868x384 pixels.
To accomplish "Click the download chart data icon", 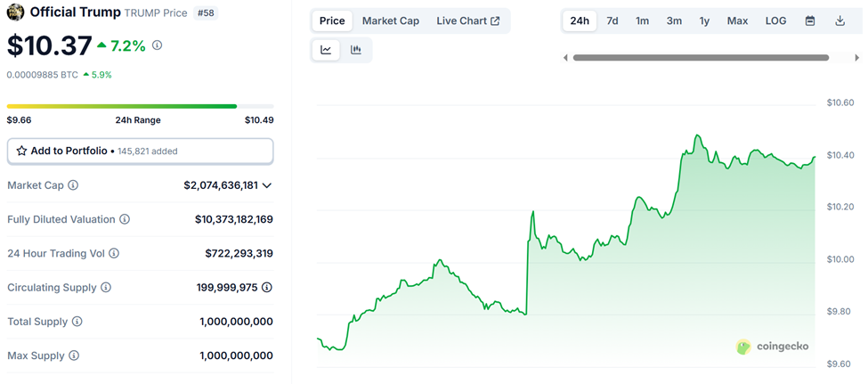I will [x=840, y=21].
